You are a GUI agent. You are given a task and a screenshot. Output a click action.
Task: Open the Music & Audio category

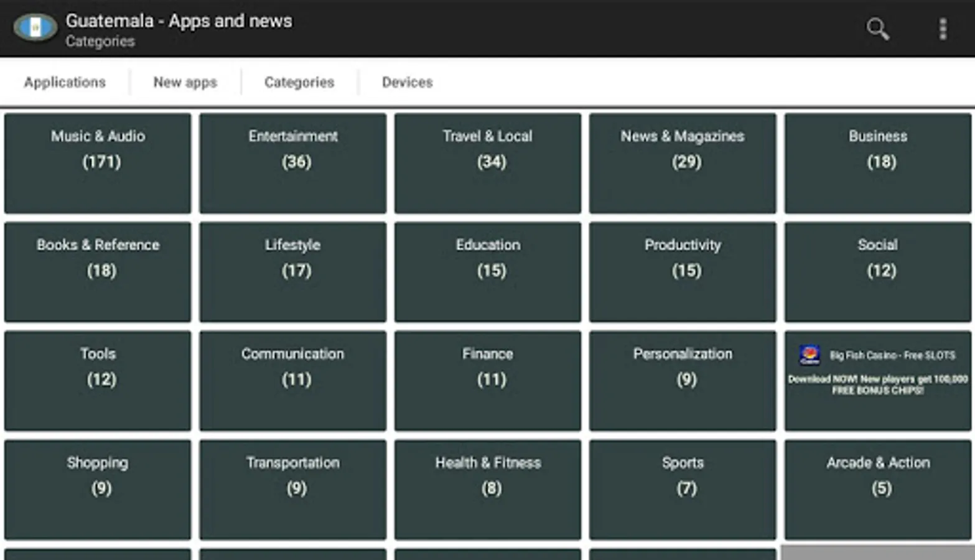click(98, 163)
